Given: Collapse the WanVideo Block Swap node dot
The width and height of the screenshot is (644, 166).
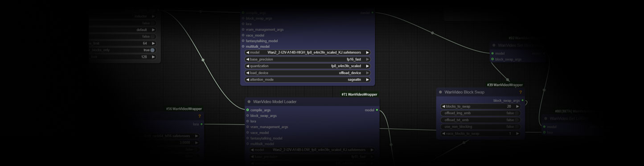Looking at the screenshot, I should [440, 92].
